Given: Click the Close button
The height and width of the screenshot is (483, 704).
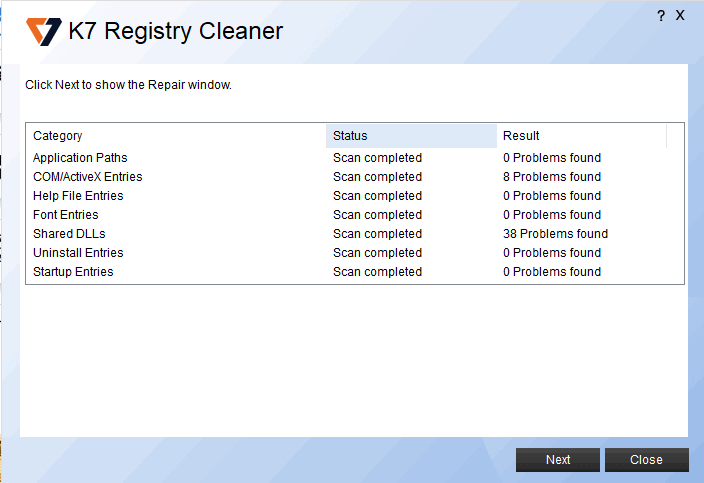Looking at the screenshot, I should pyautogui.click(x=647, y=460).
